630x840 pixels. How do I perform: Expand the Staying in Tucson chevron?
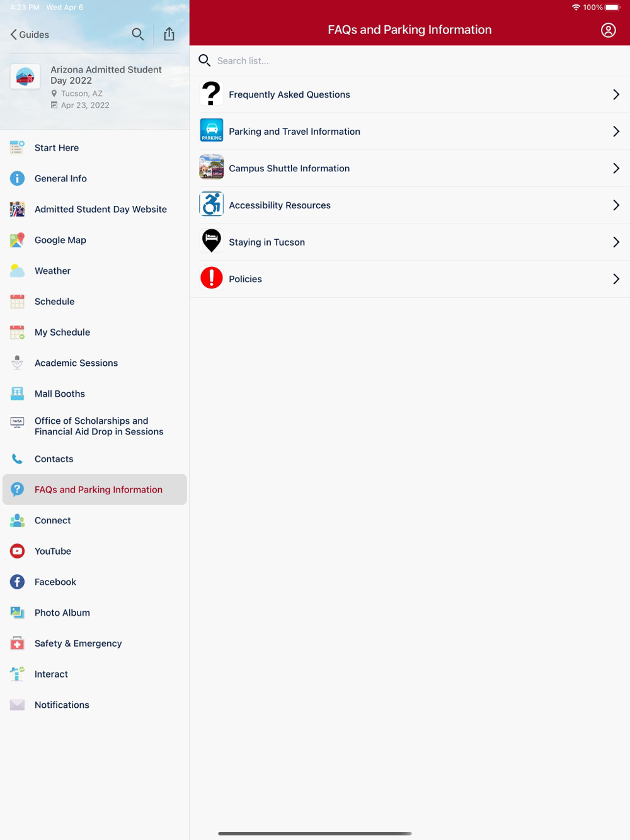(616, 242)
